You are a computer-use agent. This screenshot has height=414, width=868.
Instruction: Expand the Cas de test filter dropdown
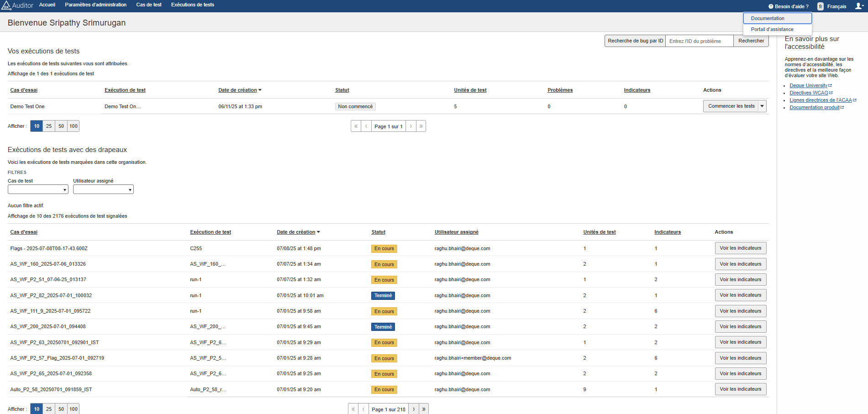(x=38, y=189)
